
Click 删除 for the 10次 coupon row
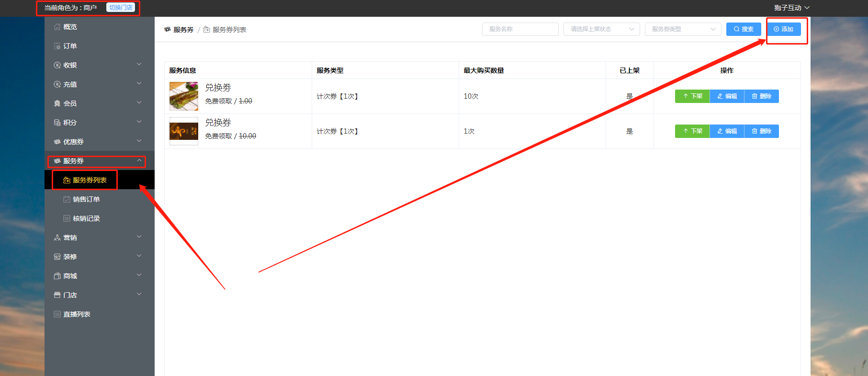[761, 96]
